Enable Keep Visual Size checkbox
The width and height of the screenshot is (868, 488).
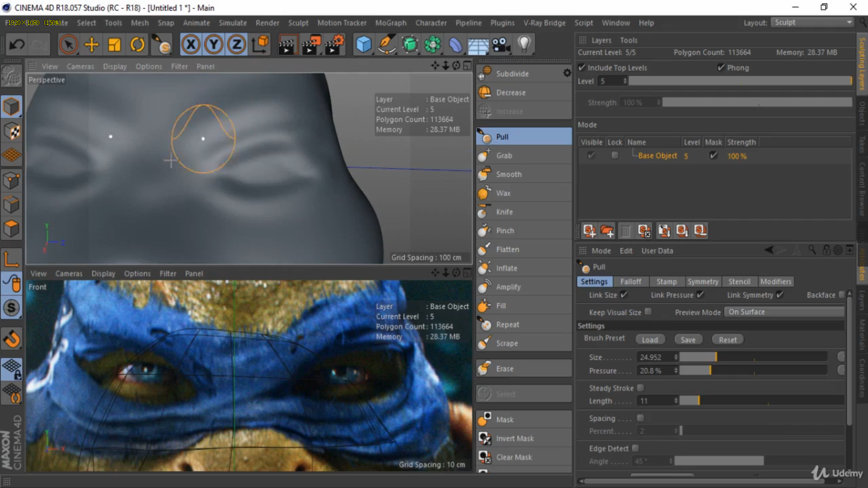tap(648, 312)
